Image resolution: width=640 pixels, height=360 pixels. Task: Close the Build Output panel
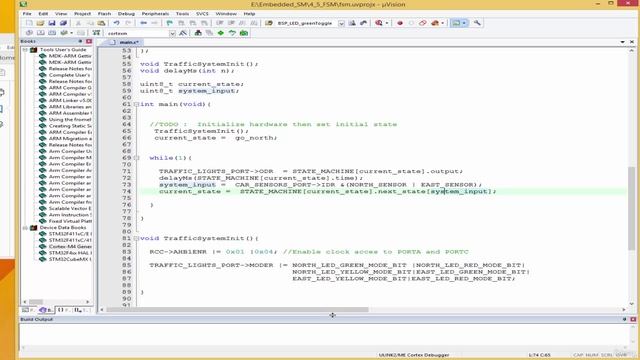633,319
